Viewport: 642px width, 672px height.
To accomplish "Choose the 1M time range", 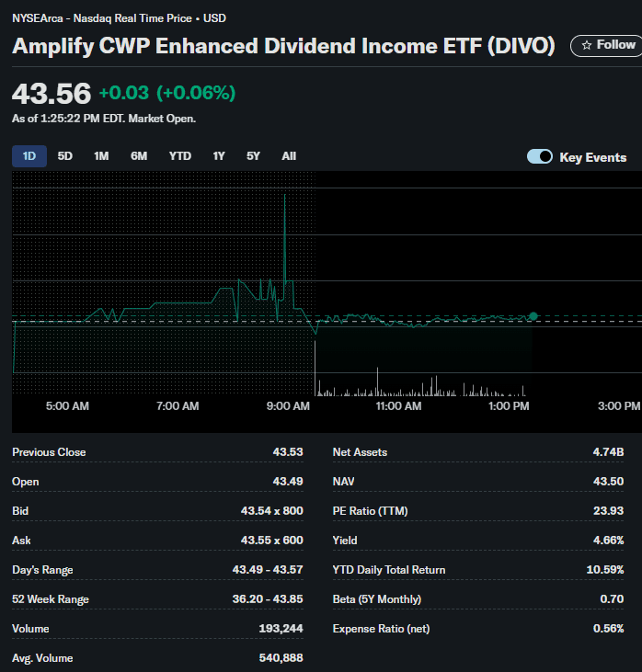I will [x=101, y=156].
